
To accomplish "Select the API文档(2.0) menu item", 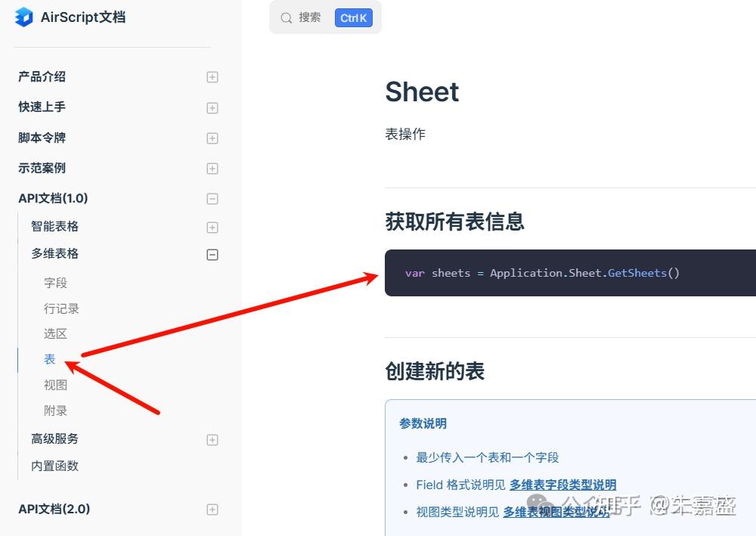I will (x=54, y=509).
